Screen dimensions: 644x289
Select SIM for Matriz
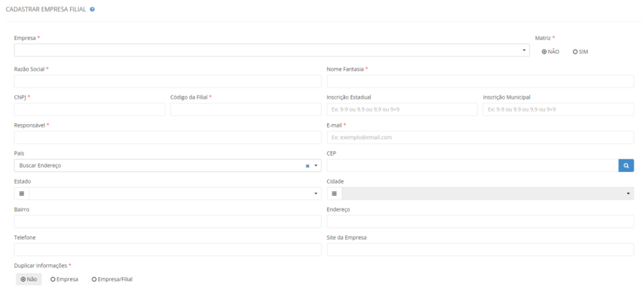coord(575,52)
